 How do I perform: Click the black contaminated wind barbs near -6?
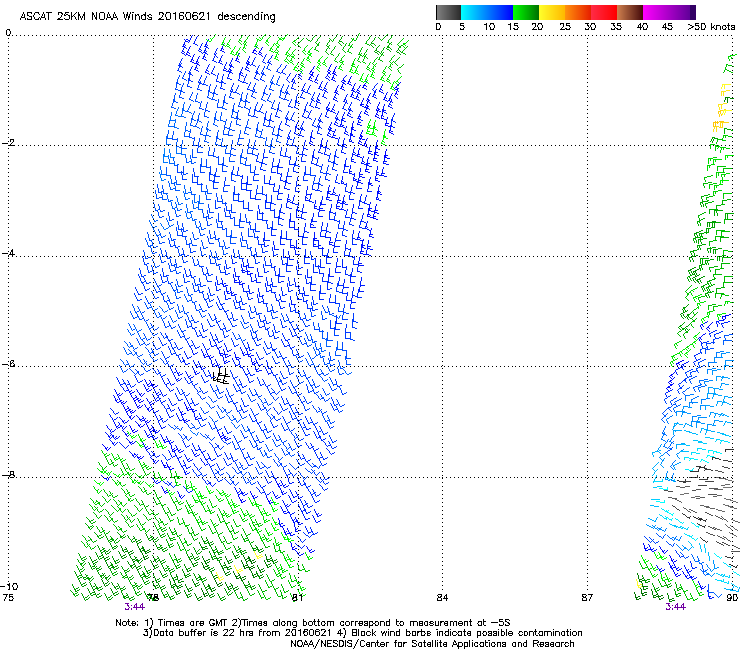point(221,376)
